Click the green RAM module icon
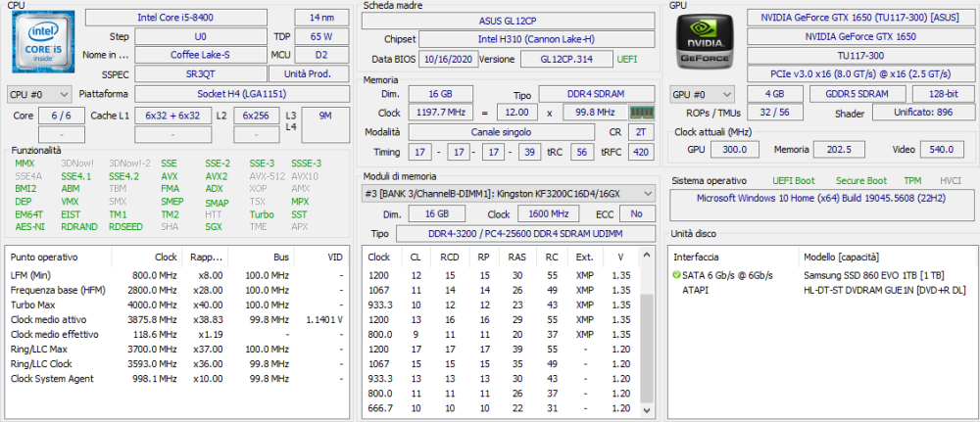980x422 pixels. click(x=642, y=113)
